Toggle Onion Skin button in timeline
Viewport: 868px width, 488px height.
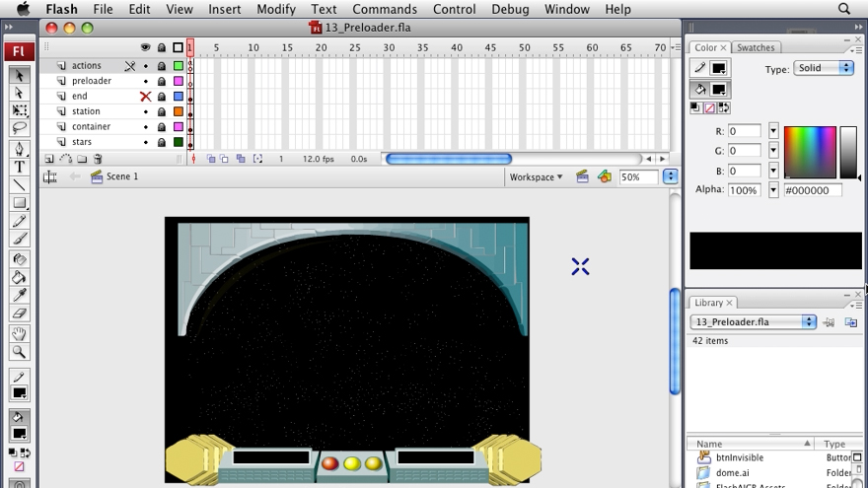pos(211,159)
